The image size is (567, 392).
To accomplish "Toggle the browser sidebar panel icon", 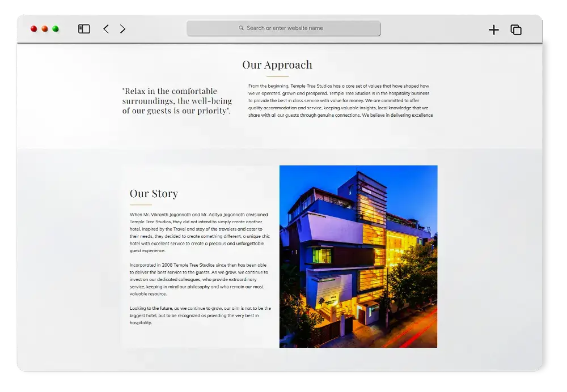I will (84, 29).
